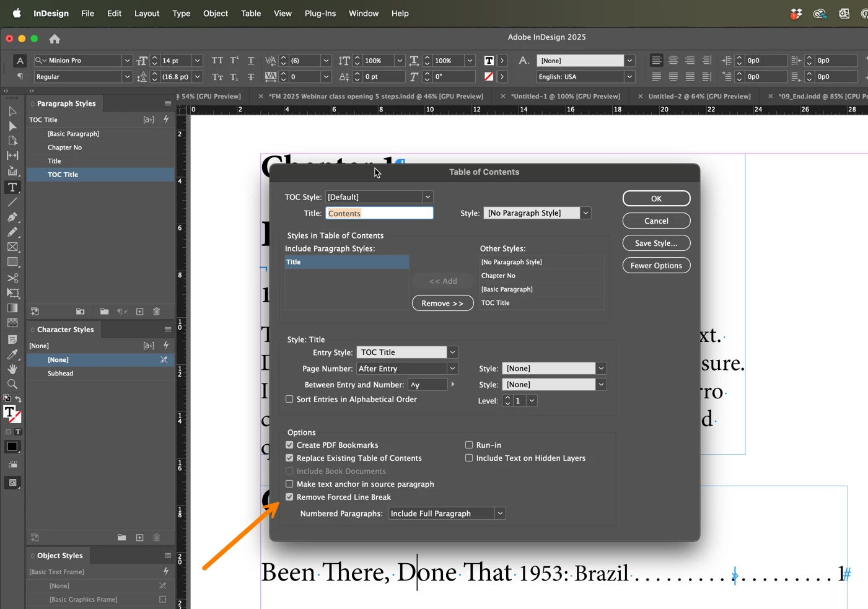Select the Pencil tool
The height and width of the screenshot is (609, 868).
click(12, 232)
